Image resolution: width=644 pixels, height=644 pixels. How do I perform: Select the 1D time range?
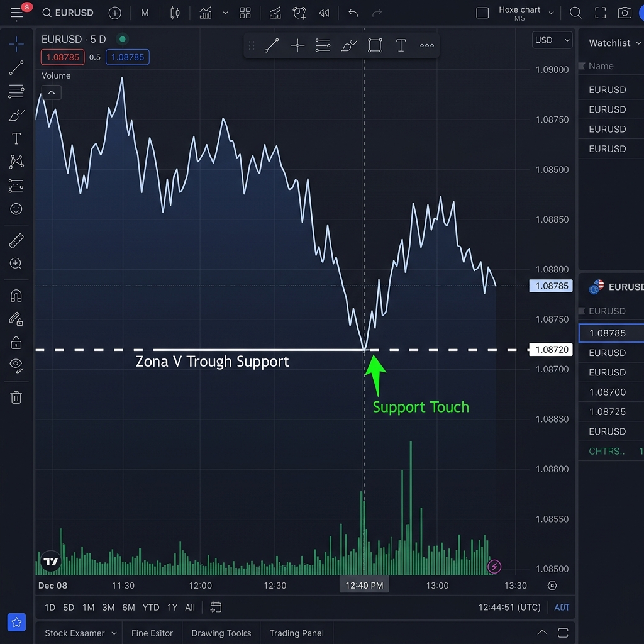click(50, 608)
